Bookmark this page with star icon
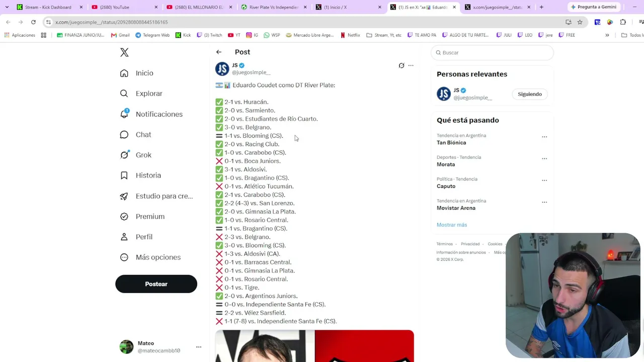The height and width of the screenshot is (362, 644). 580,22
